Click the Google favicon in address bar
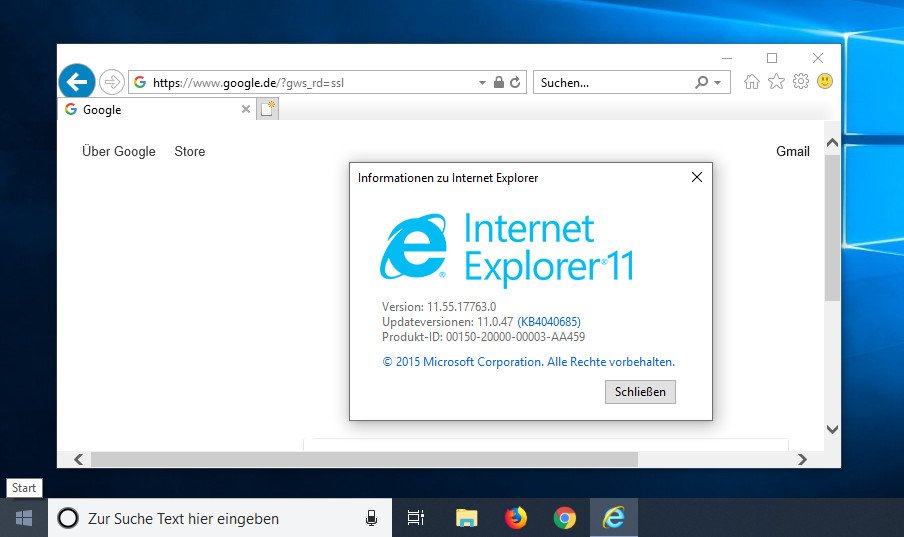 point(140,82)
